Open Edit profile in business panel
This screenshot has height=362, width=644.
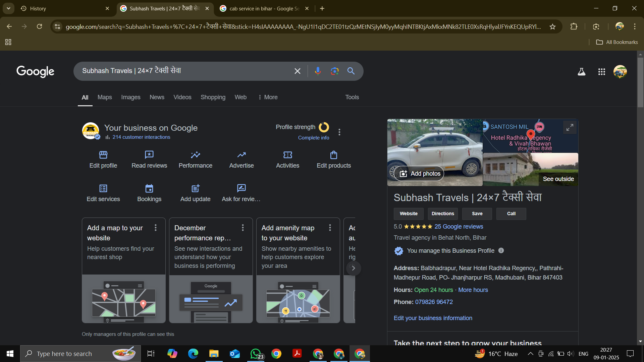tap(103, 160)
